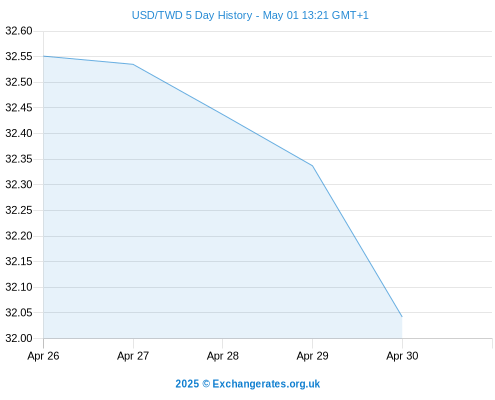Click the line data point at Apr 27
The height and width of the screenshot is (400, 495).
pyautogui.click(x=133, y=64)
